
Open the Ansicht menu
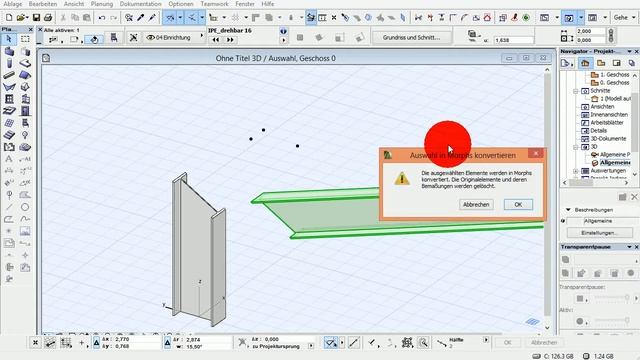tap(74, 4)
